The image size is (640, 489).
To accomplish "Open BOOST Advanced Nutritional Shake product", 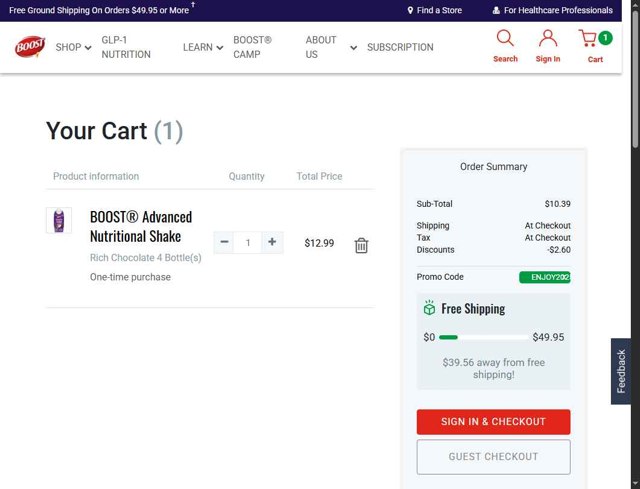I will tap(141, 227).
